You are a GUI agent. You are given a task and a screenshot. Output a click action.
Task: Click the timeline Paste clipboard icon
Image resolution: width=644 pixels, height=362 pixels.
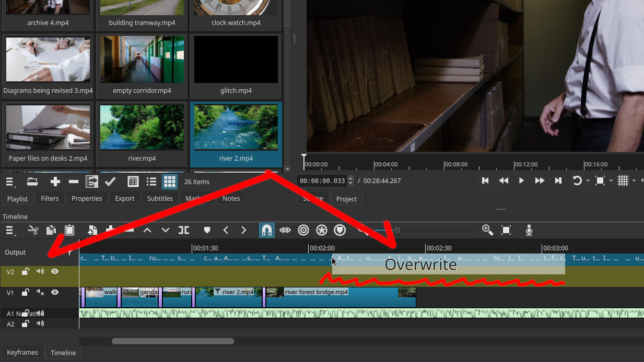69,230
